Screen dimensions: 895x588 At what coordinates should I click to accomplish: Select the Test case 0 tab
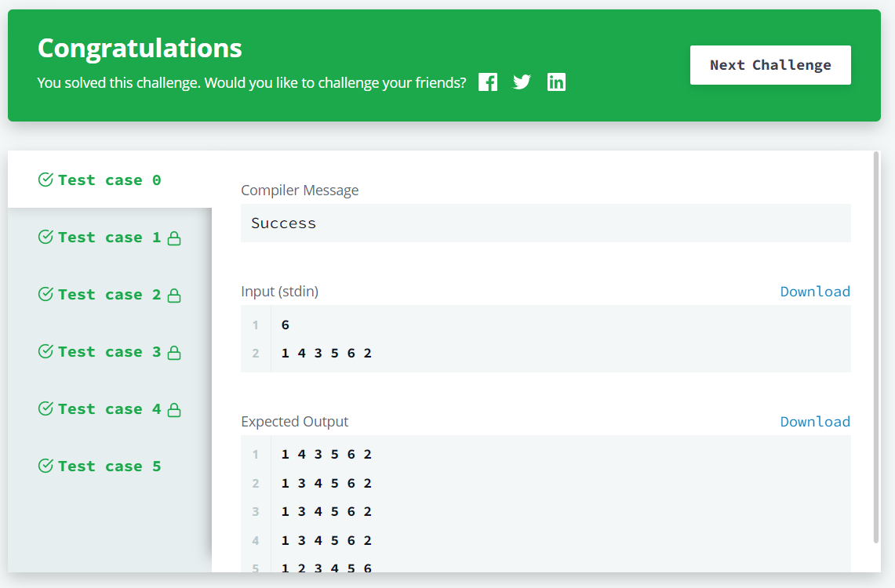point(110,180)
